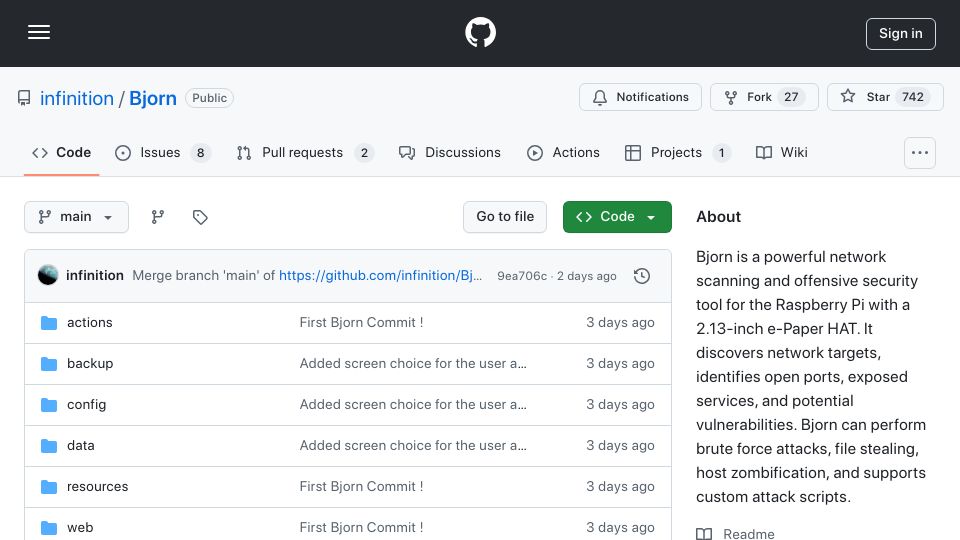The image size is (960, 540).
Task: Go to the Discussions tab
Action: click(449, 152)
